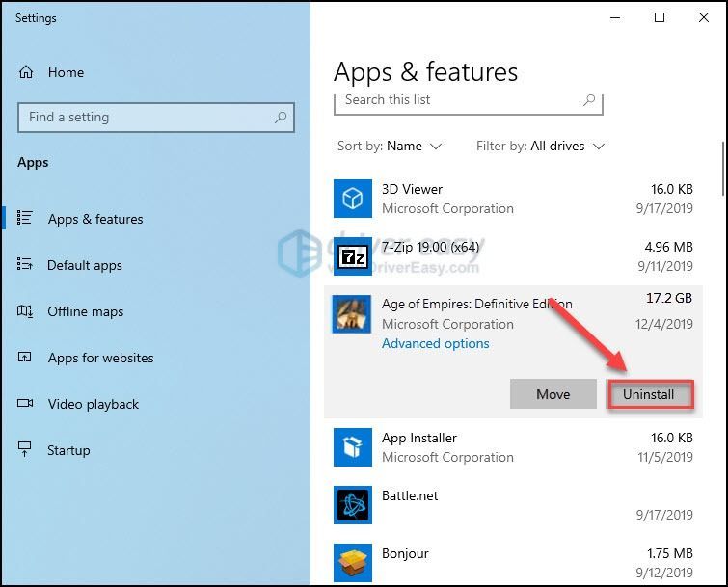Click the apps list vertical scrollbar
Screen dimensions: 728x587
723,169
